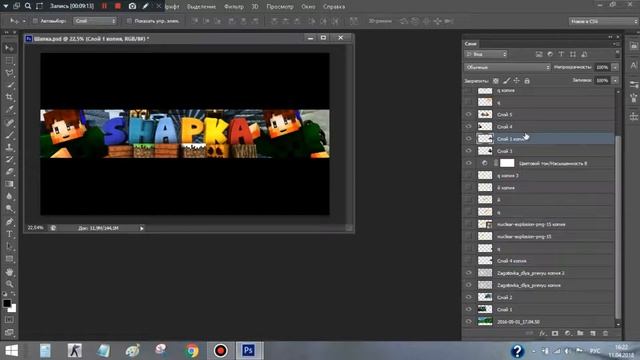
Task: Select the Brush tool
Action: click(9, 135)
